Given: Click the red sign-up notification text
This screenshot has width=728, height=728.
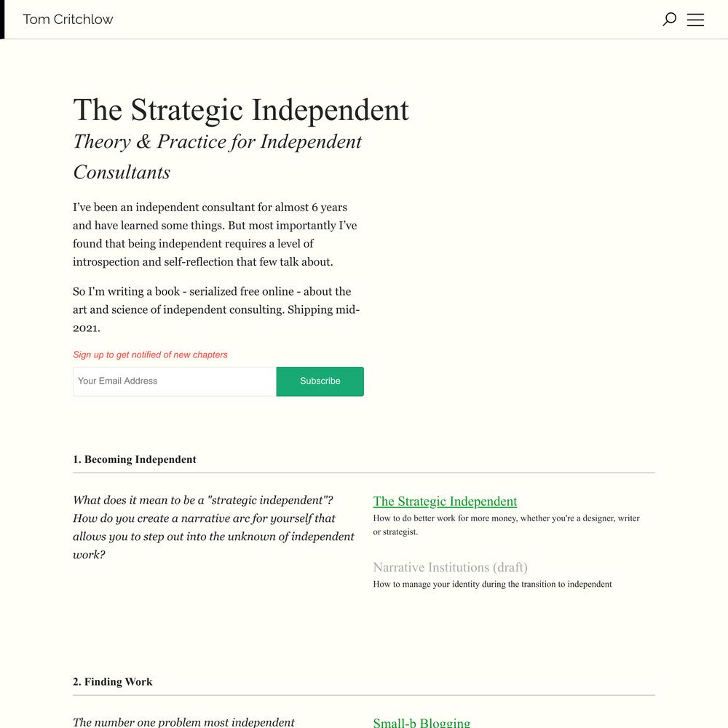Looking at the screenshot, I should click(x=150, y=355).
